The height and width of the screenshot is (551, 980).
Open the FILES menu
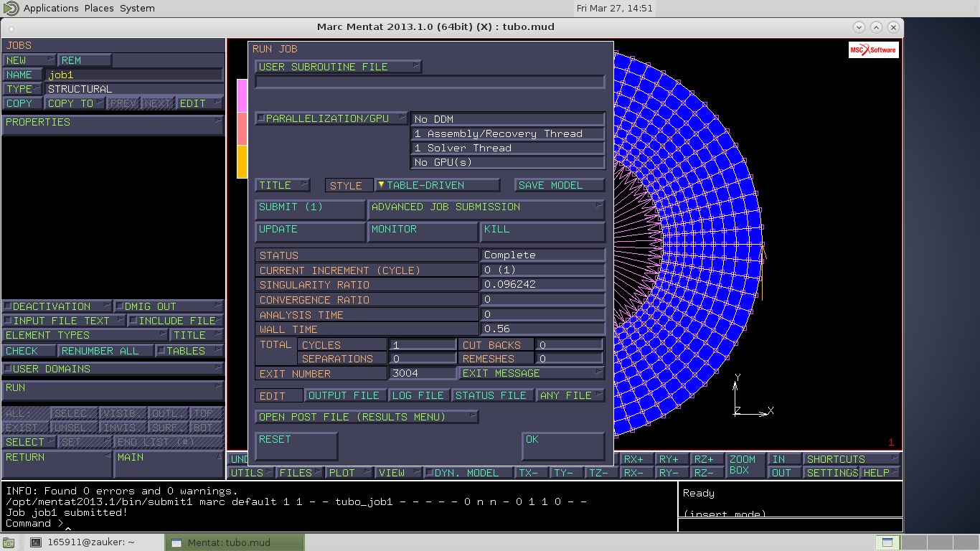301,473
